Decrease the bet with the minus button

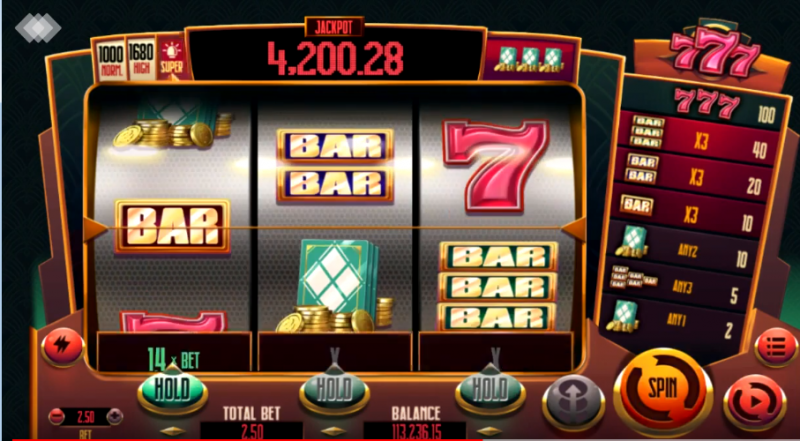point(57,416)
